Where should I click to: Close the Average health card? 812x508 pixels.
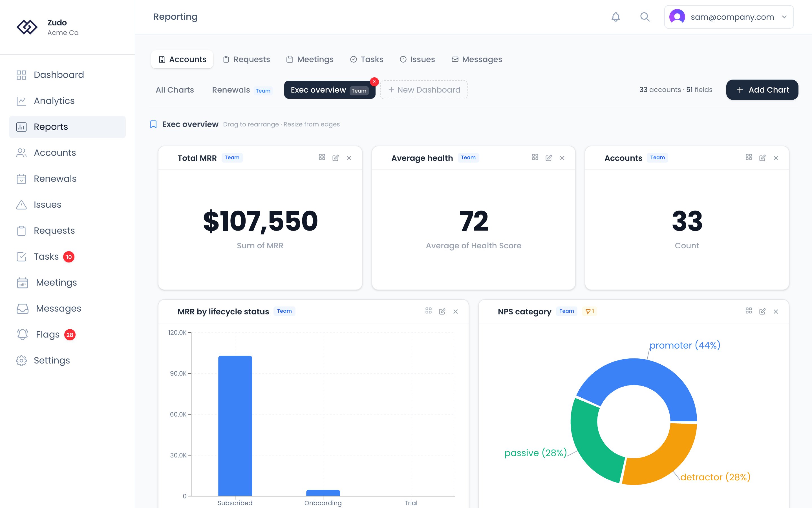(x=562, y=158)
